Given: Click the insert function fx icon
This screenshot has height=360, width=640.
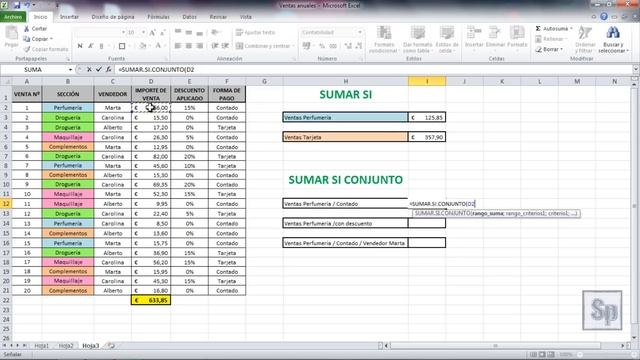Looking at the screenshot, I should [109, 70].
